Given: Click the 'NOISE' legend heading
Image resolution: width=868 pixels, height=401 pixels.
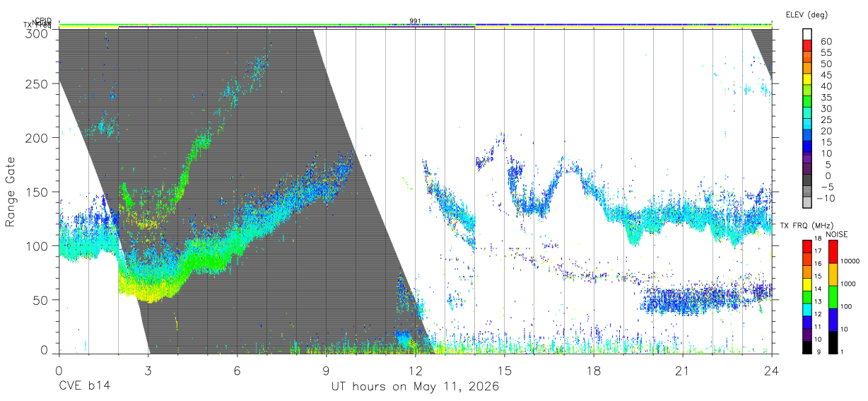Looking at the screenshot, I should click(x=836, y=234).
